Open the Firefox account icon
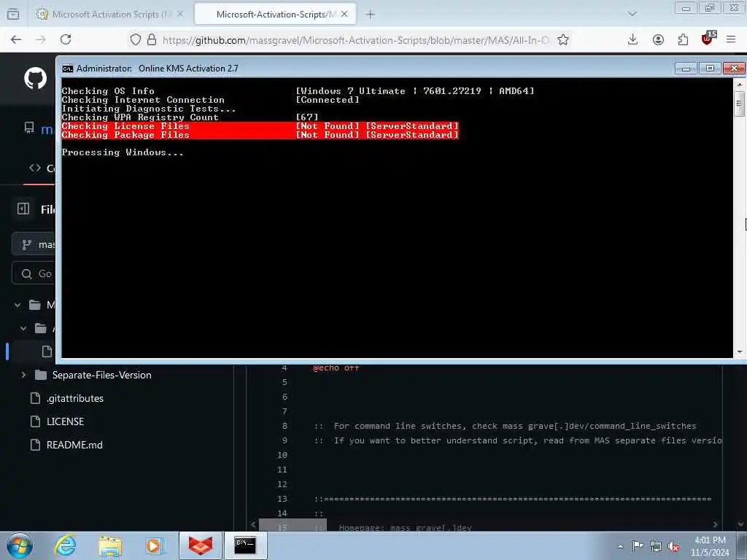Image resolution: width=747 pixels, height=560 pixels. (658, 39)
